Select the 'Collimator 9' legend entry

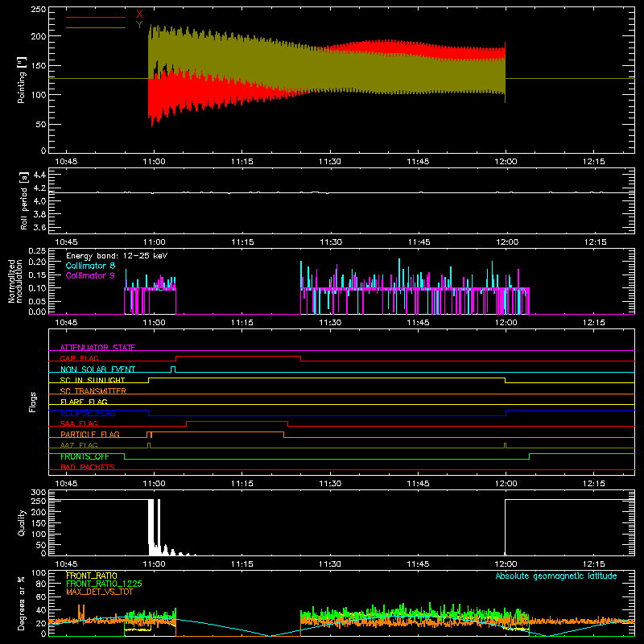(x=90, y=275)
